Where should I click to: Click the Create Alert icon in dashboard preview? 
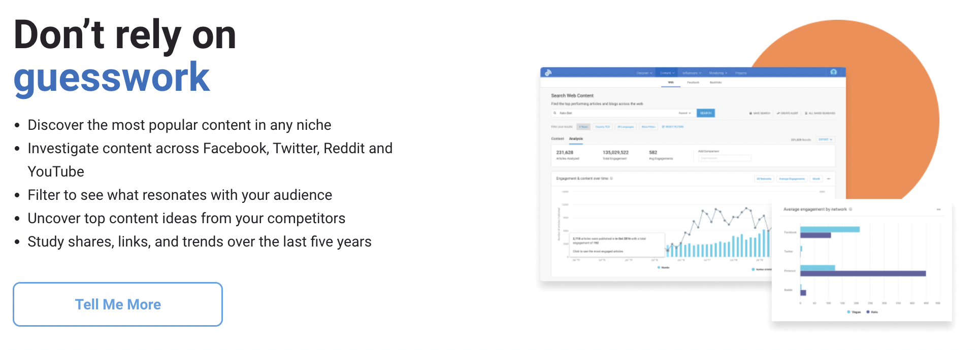(778, 113)
